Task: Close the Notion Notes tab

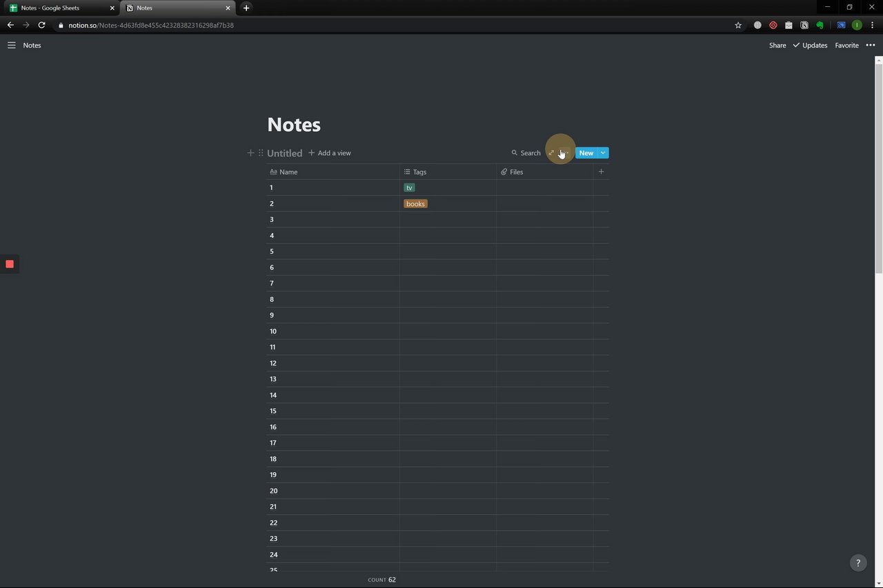Action: pos(228,8)
